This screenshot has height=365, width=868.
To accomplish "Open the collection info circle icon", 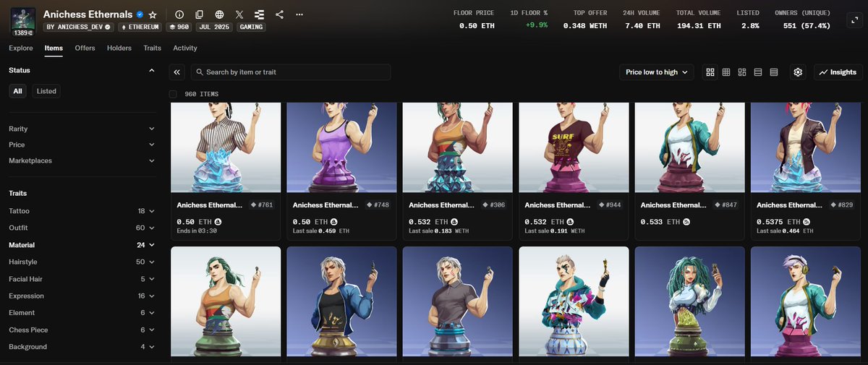I will pyautogui.click(x=179, y=14).
